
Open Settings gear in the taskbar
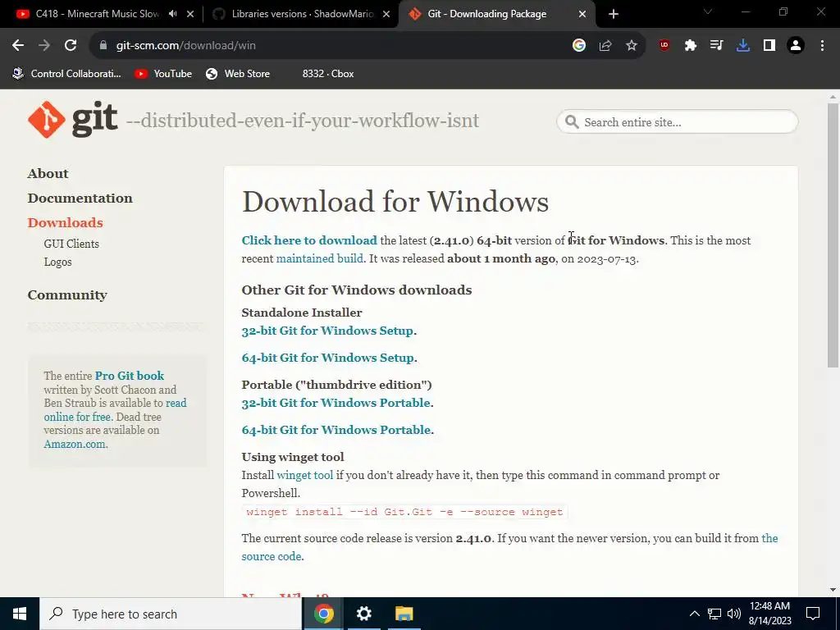[x=363, y=614]
